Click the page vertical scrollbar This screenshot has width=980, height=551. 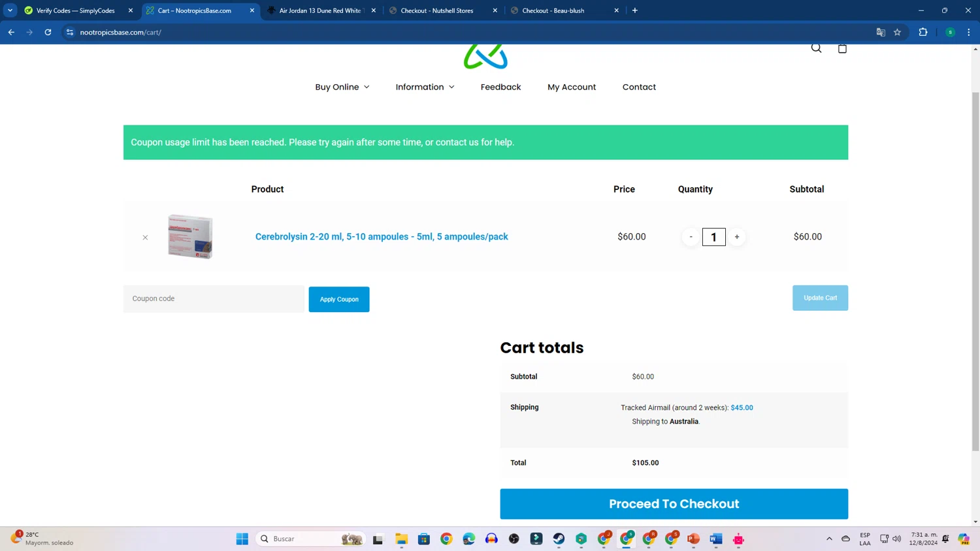pyautogui.click(x=975, y=271)
